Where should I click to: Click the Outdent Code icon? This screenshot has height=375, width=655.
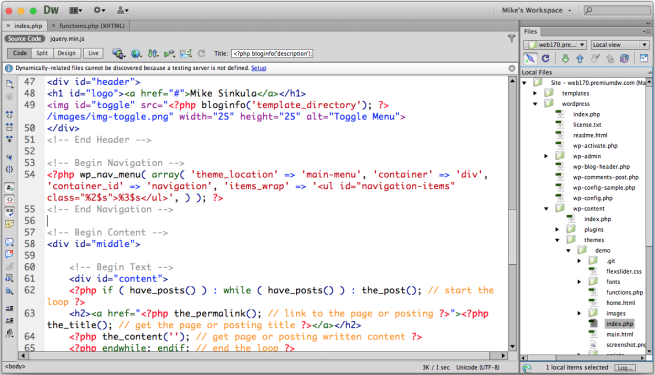click(x=9, y=321)
